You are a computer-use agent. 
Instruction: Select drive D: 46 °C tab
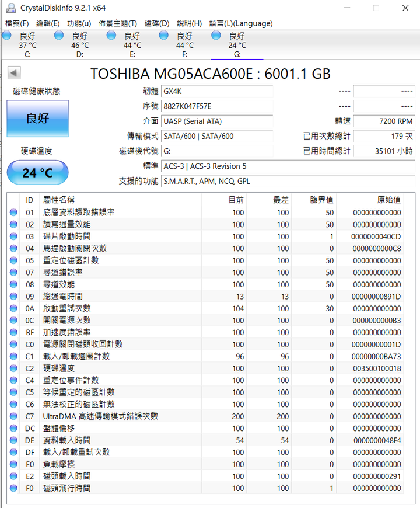click(79, 45)
